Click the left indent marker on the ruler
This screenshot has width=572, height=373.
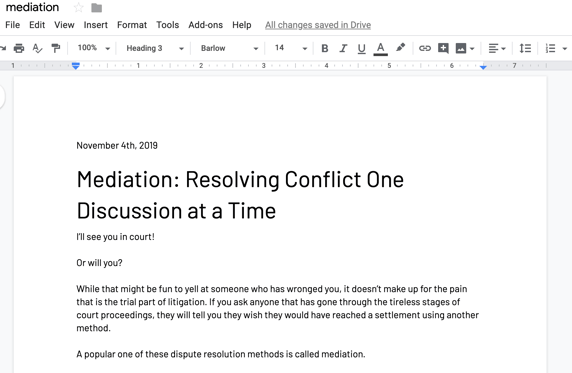tap(76, 66)
